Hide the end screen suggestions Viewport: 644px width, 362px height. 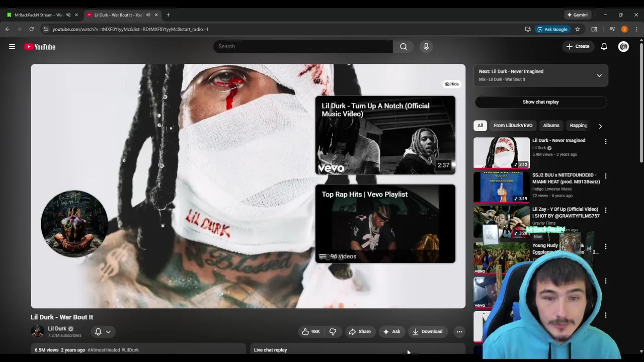[451, 84]
